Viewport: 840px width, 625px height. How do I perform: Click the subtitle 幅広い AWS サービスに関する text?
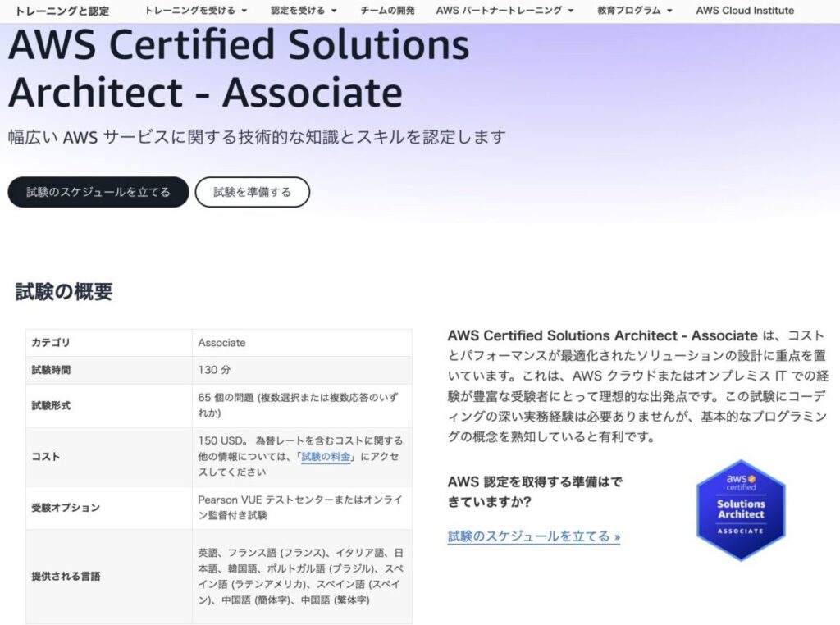click(x=257, y=137)
